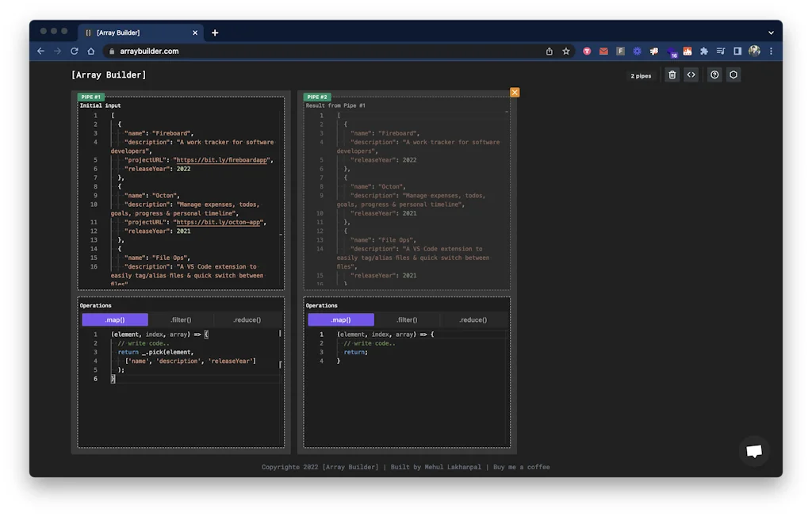Open the profile avatar menu
This screenshot has height=516, width=812.
click(x=755, y=51)
